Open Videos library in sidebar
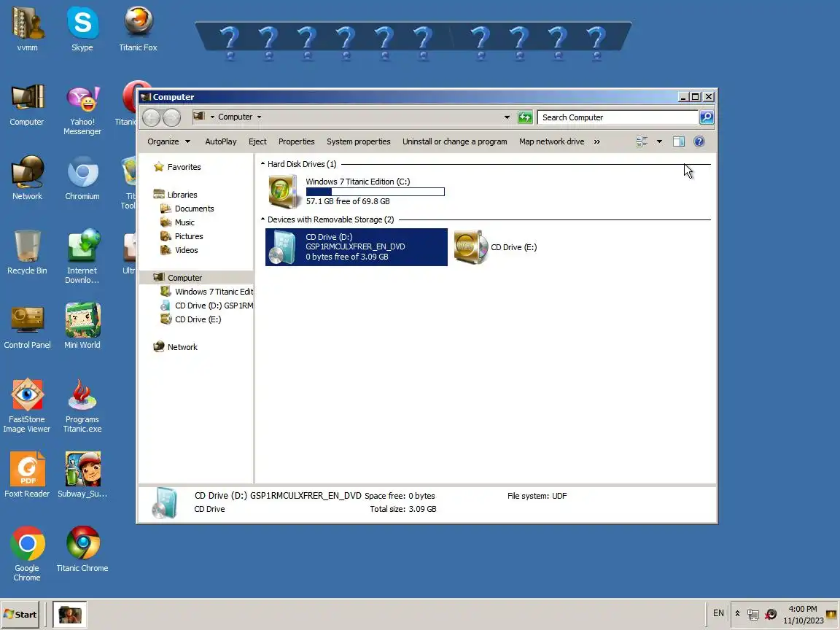This screenshot has width=840, height=630. (x=186, y=250)
